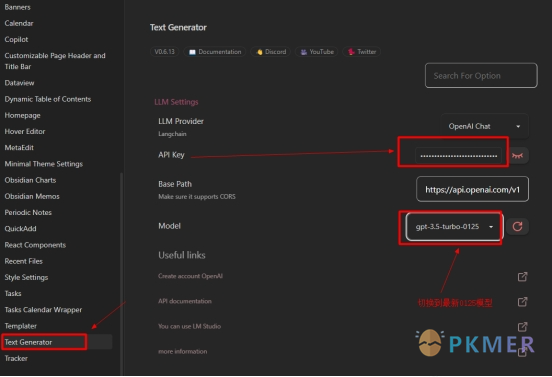552x377 pixels.
Task: Toggle API key visibility eye icon
Action: [517, 156]
